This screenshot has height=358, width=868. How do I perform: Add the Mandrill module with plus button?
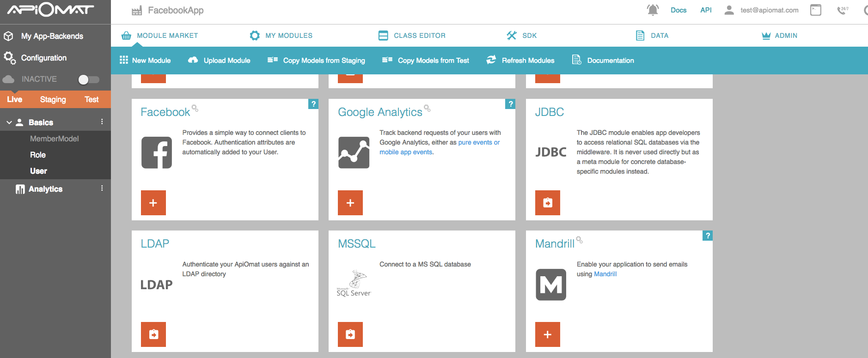coord(548,334)
